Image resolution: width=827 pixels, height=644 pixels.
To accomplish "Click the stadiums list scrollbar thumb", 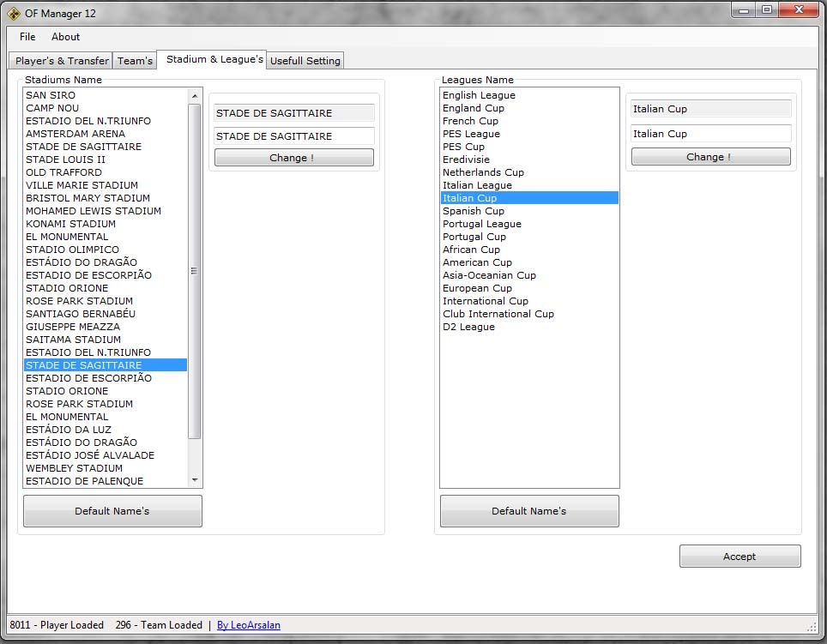I will tap(194, 270).
